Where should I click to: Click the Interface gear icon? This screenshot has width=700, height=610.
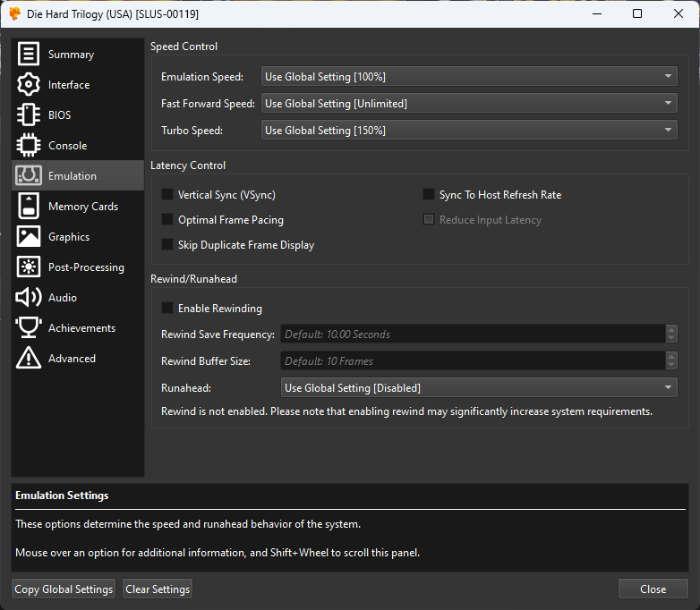[x=29, y=84]
